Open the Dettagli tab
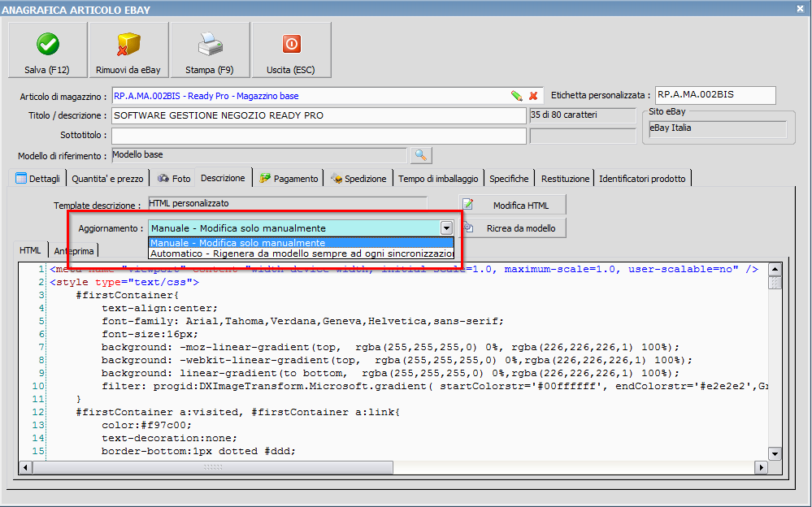This screenshot has width=812, height=507. coord(38,179)
